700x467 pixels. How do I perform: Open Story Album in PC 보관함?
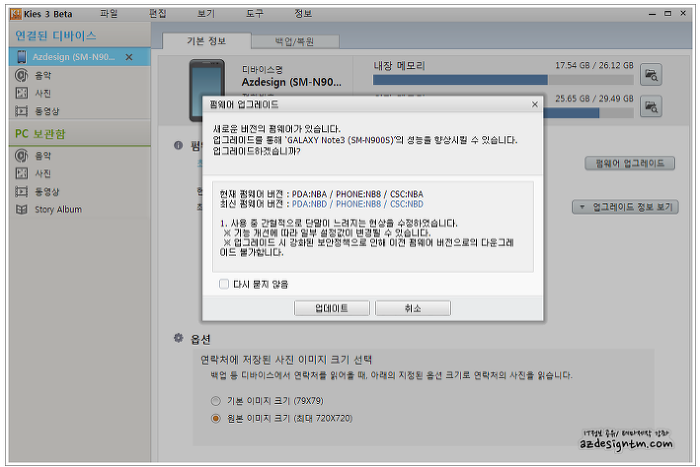point(58,209)
